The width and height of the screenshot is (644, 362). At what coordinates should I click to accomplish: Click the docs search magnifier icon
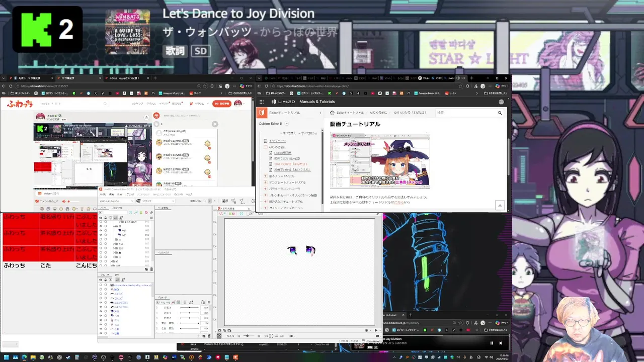tap(500, 113)
